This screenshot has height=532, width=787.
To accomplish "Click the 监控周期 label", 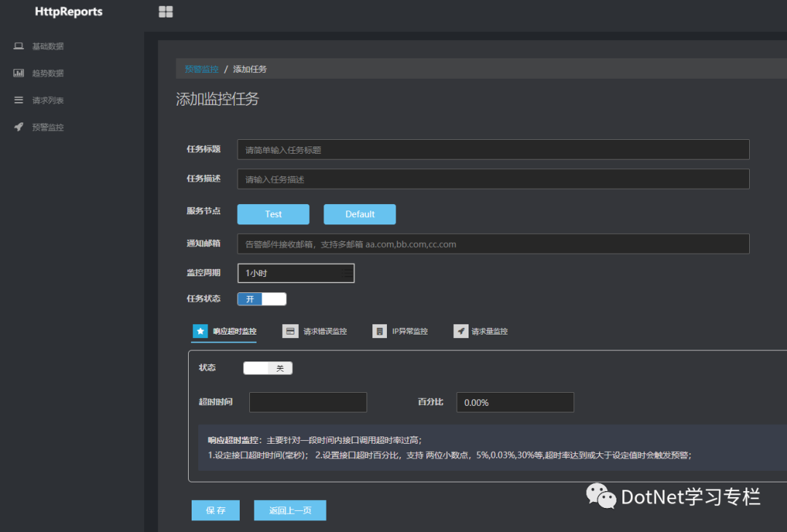I will [204, 273].
